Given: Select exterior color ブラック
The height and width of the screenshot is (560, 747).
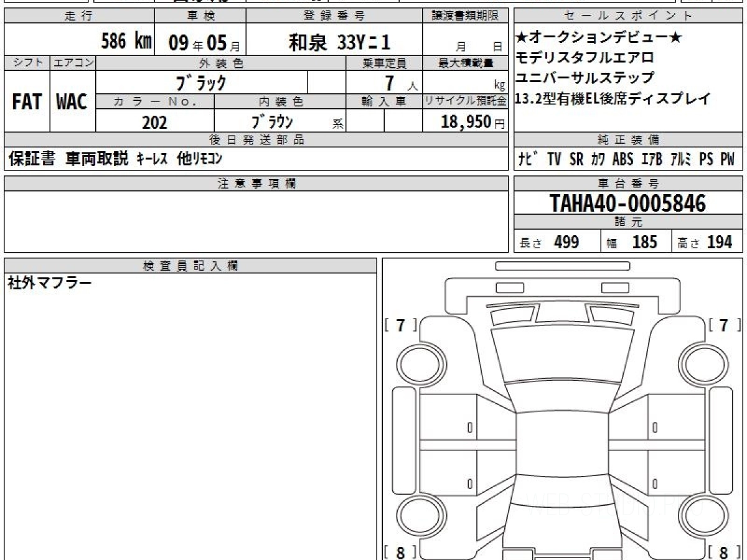Looking at the screenshot, I should 201,82.
